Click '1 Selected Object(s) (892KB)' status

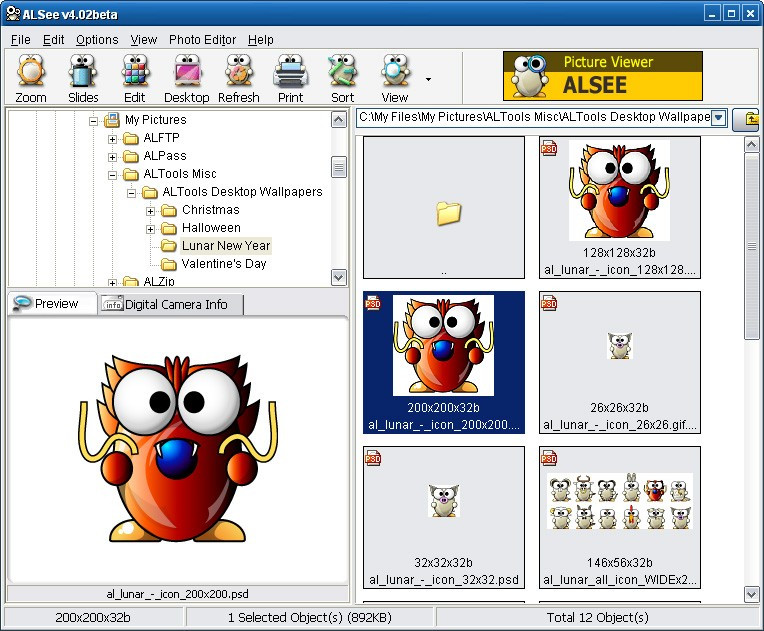click(x=310, y=618)
